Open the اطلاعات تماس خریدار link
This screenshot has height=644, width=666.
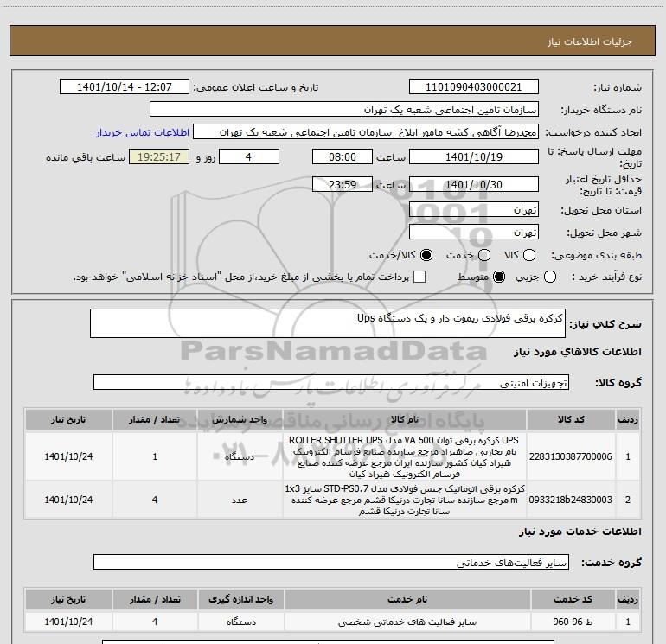pyautogui.click(x=143, y=132)
